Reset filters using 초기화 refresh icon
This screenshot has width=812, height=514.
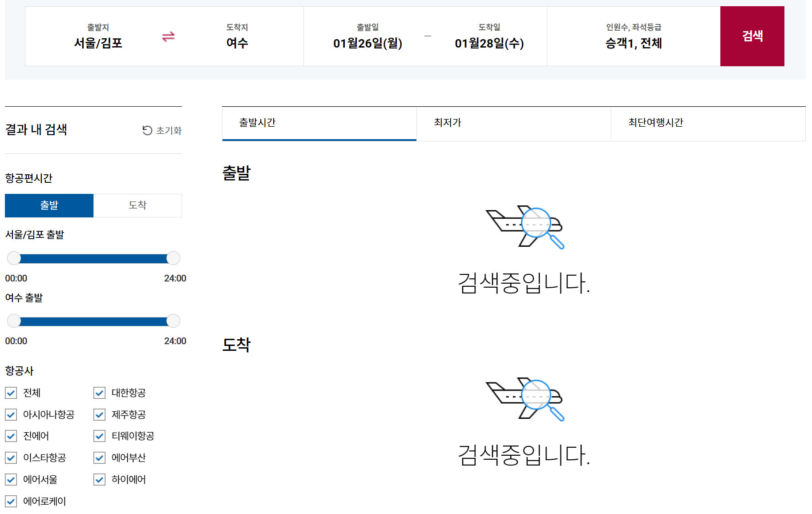click(x=148, y=130)
